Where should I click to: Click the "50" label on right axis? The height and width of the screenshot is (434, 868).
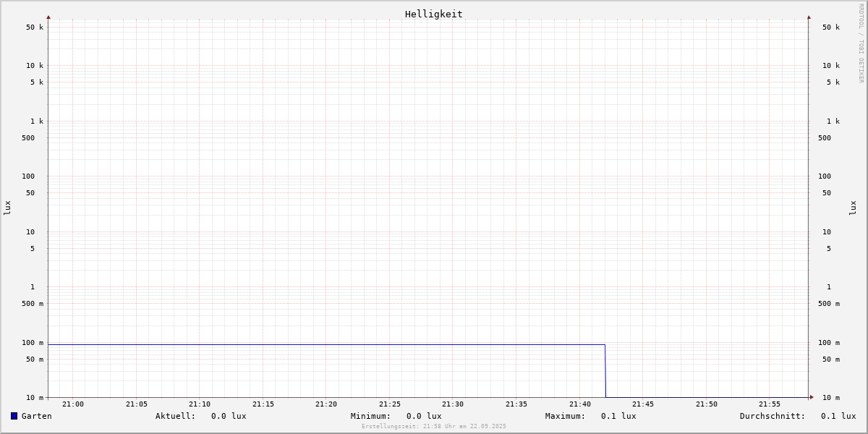tap(827, 193)
